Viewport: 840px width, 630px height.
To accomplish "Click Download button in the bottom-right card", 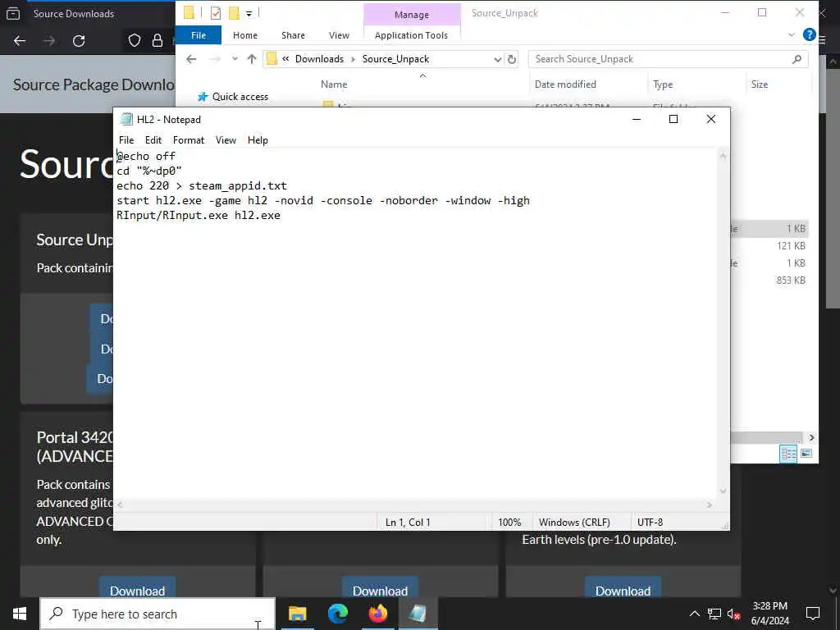I will [623, 591].
